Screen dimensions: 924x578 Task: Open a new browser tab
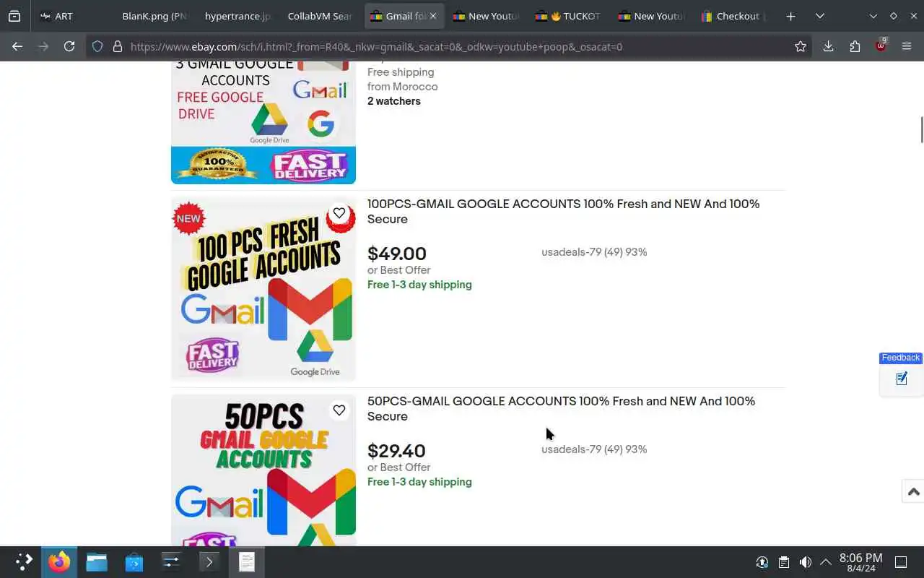click(x=790, y=16)
